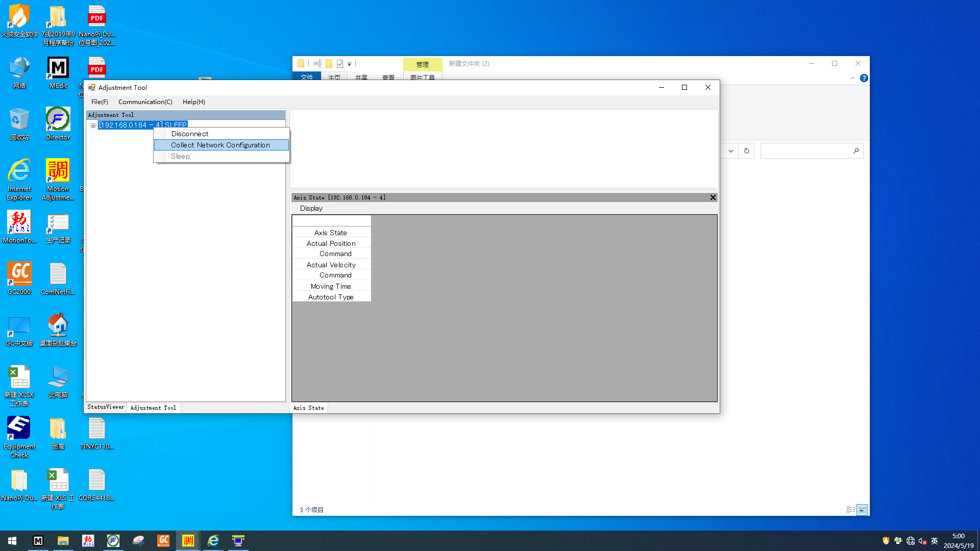Click the Explorer refresh button

(x=746, y=151)
